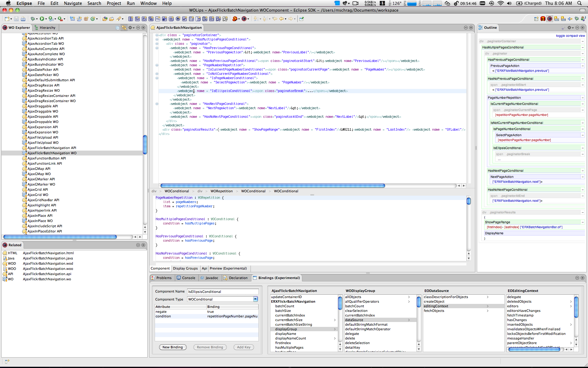Click the checkbox component toolbar icon
588x368 pixels.
click(x=184, y=19)
